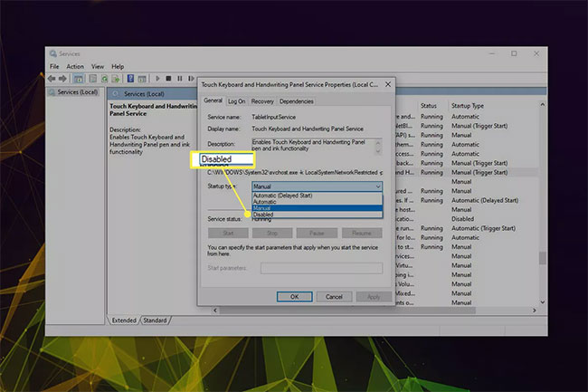Image resolution: width=588 pixels, height=392 pixels.
Task: Toggle the Show/Hide Console Tree toolbar icon
Action: (79, 79)
